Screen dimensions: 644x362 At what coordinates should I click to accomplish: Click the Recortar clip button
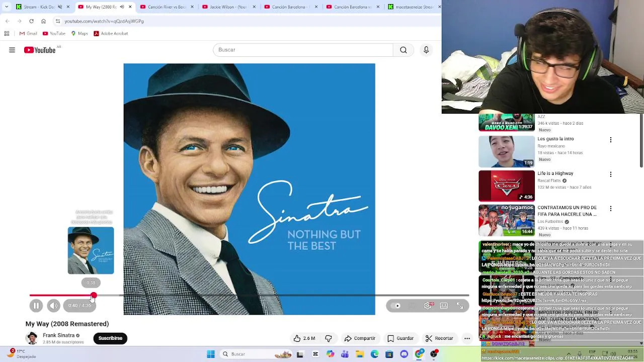439,338
